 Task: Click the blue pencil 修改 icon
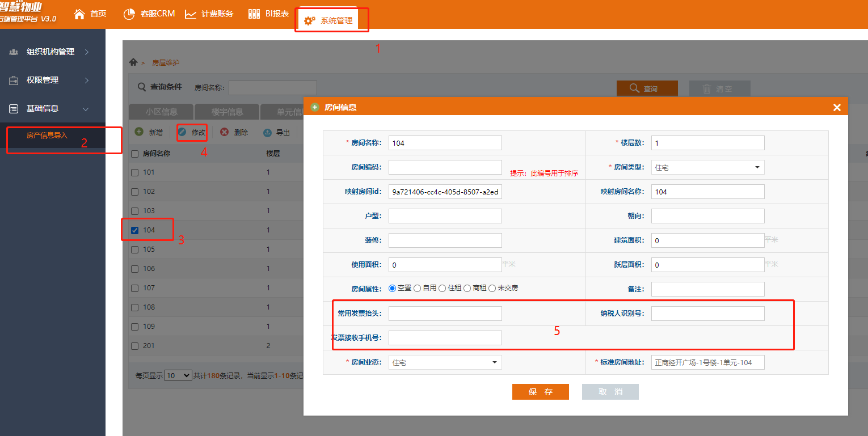click(x=182, y=132)
